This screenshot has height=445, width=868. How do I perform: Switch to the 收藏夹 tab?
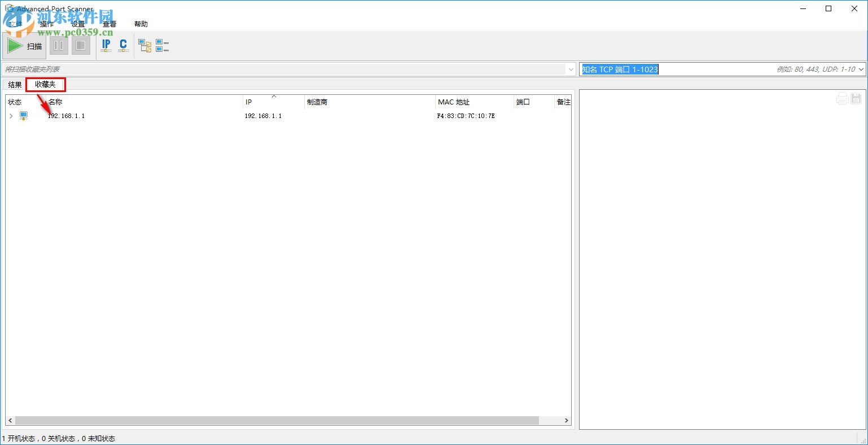(x=46, y=85)
